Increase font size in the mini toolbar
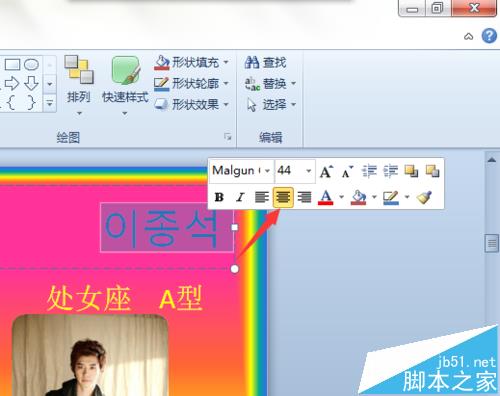500x396 pixels. pyautogui.click(x=326, y=171)
